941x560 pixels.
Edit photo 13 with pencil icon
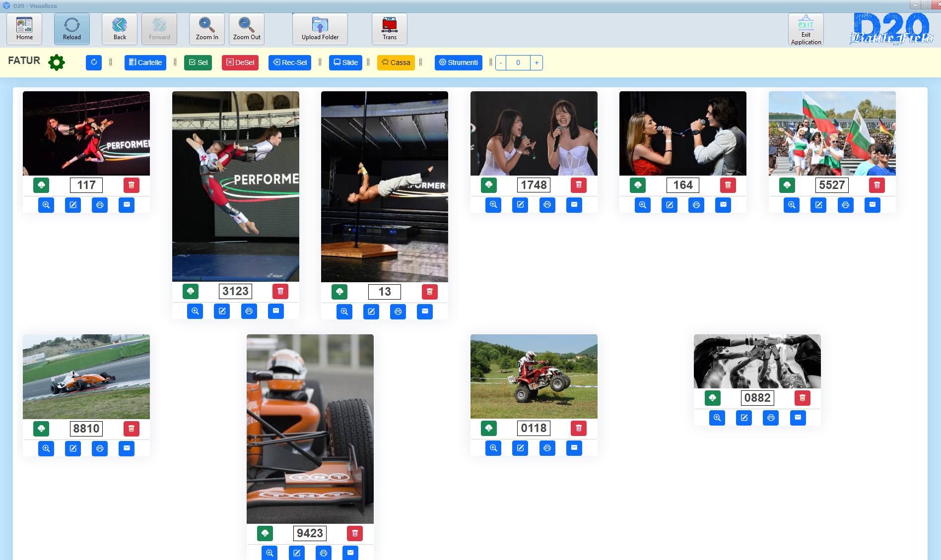point(371,311)
